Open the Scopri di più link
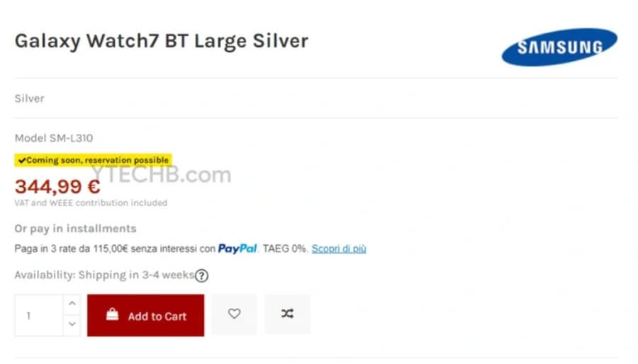The width and height of the screenshot is (638, 364). pyautogui.click(x=339, y=249)
